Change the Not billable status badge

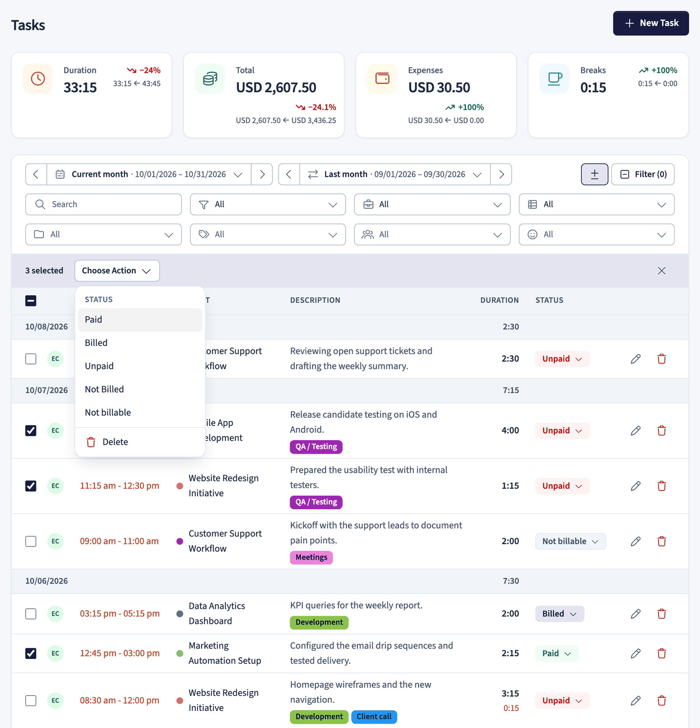click(x=570, y=541)
